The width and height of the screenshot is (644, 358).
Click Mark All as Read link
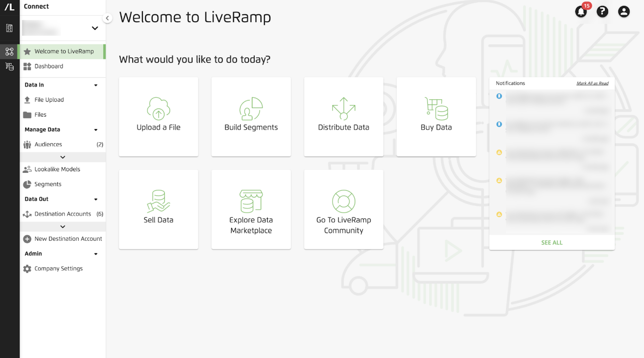(592, 83)
